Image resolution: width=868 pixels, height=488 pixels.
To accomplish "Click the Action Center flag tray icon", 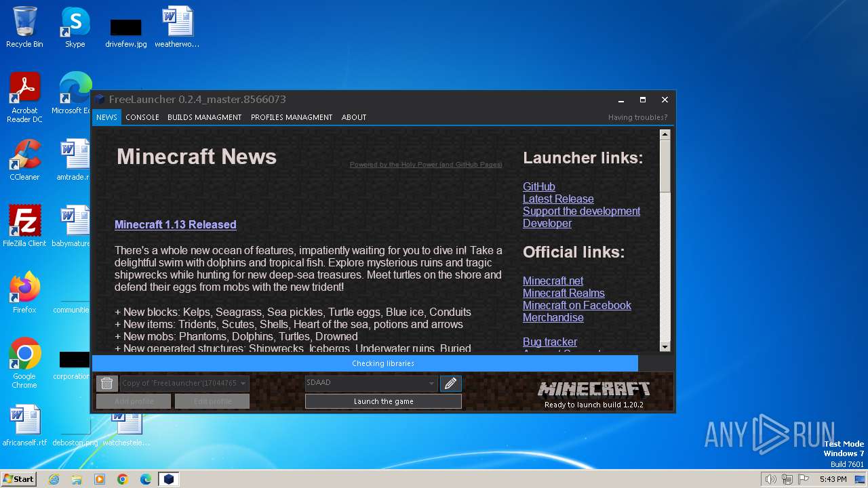I will (x=804, y=479).
